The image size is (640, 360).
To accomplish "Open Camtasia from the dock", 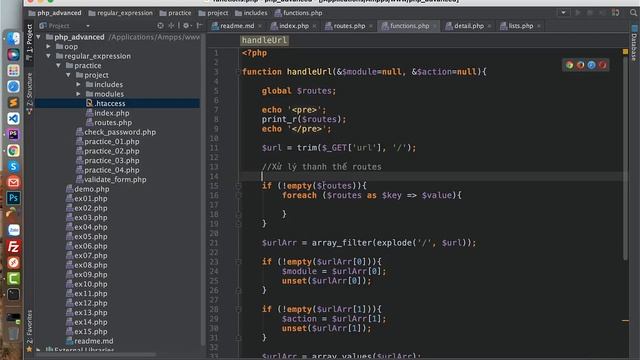I will (x=13, y=278).
